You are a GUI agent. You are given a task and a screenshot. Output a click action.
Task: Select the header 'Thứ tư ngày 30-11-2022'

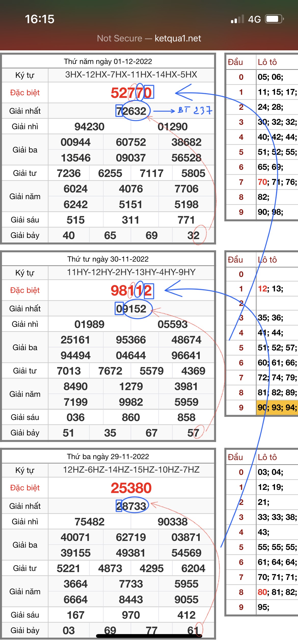pos(108,259)
